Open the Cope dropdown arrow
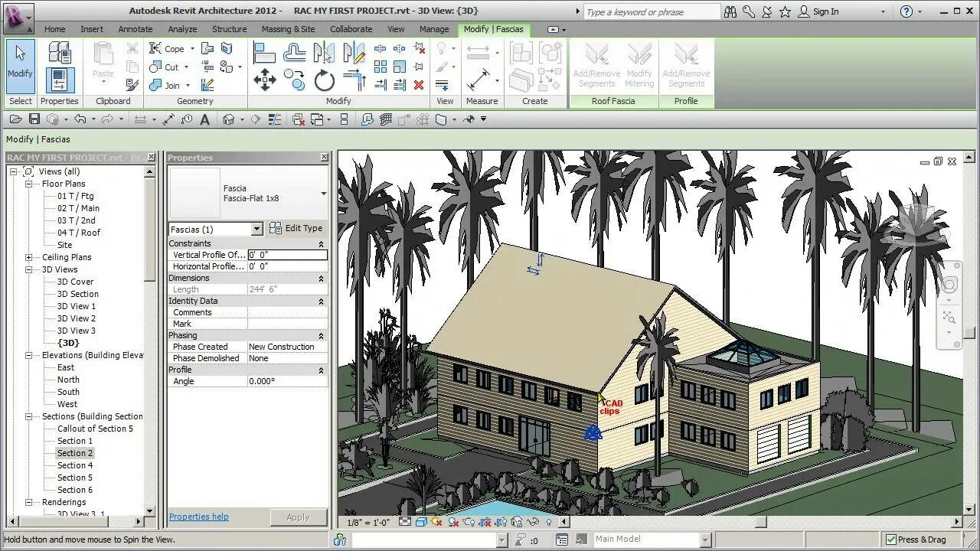 [192, 48]
